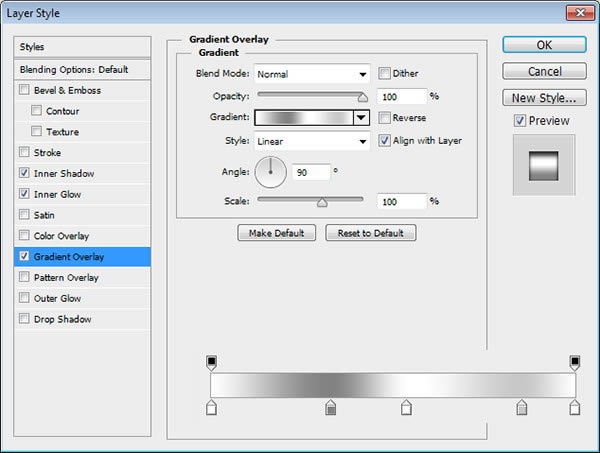Click the left opacity stop above gradient bar
Image resolution: width=600 pixels, height=453 pixels.
[211, 362]
